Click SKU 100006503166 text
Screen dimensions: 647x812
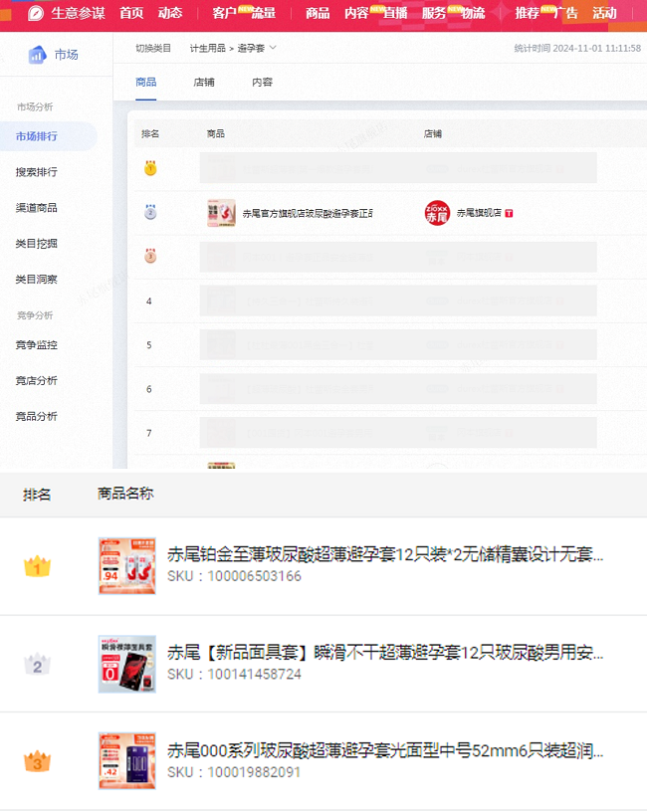pyautogui.click(x=234, y=576)
